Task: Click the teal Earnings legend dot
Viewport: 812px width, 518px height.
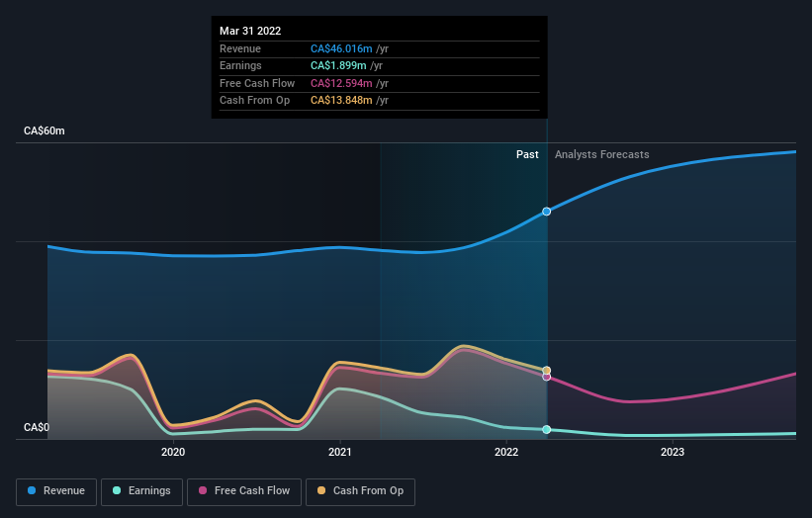Action: tap(117, 490)
